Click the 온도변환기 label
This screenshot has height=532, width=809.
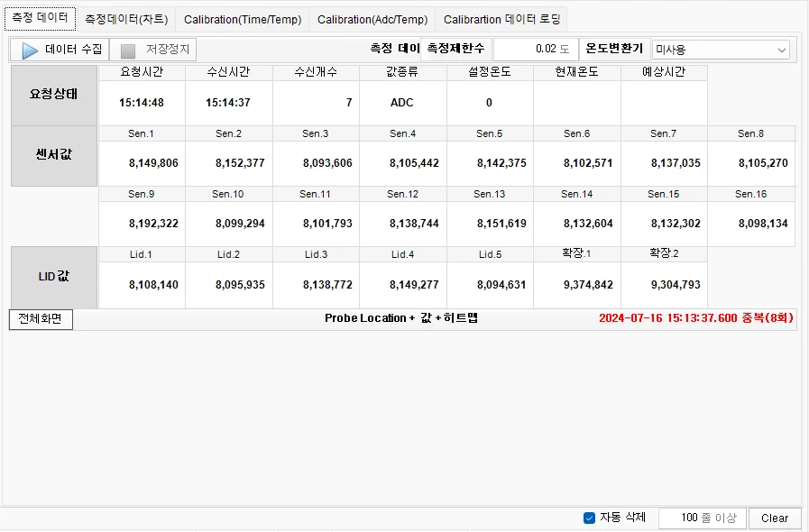coord(614,49)
